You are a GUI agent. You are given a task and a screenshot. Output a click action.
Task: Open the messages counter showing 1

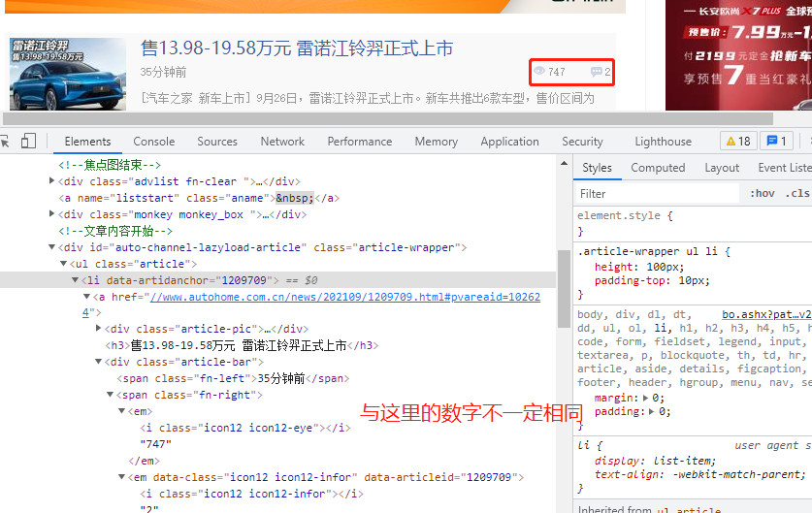coord(776,142)
